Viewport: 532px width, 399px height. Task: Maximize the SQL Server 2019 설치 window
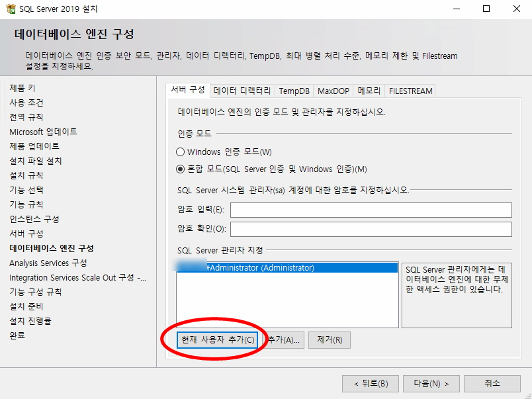coord(486,9)
